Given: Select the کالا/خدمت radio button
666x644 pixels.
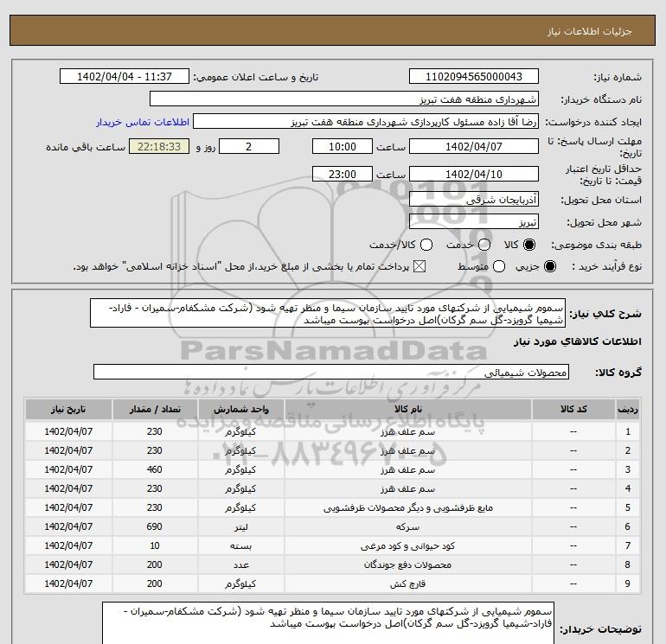Looking at the screenshot, I should coord(426,245).
